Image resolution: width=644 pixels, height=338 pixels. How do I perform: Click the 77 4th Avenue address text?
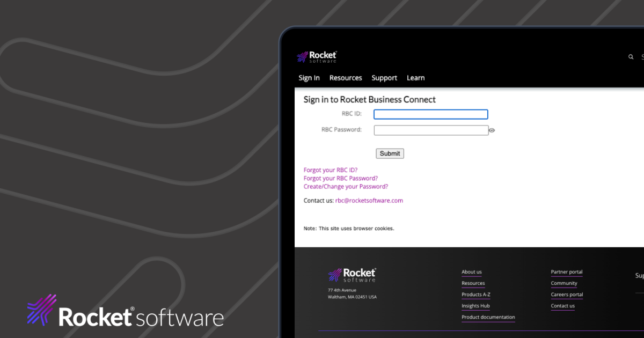pyautogui.click(x=342, y=290)
